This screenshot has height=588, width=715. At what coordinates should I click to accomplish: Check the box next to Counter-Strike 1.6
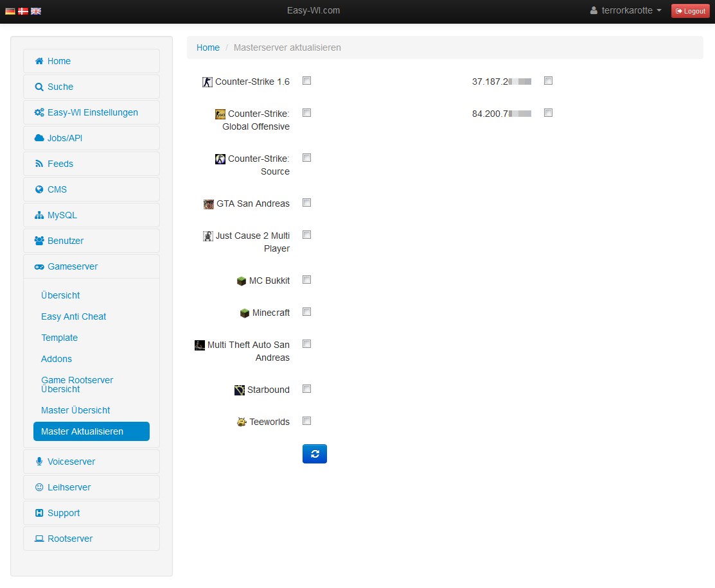(306, 80)
